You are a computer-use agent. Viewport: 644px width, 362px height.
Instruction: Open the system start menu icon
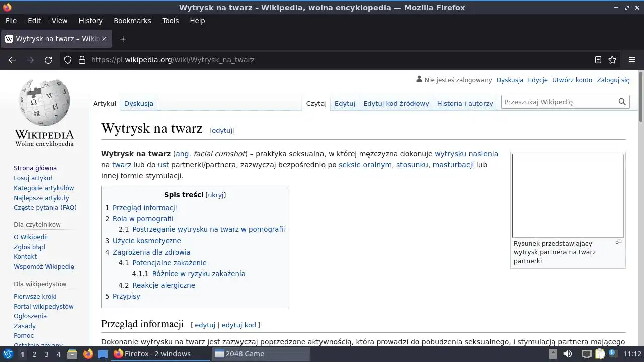click(x=8, y=354)
